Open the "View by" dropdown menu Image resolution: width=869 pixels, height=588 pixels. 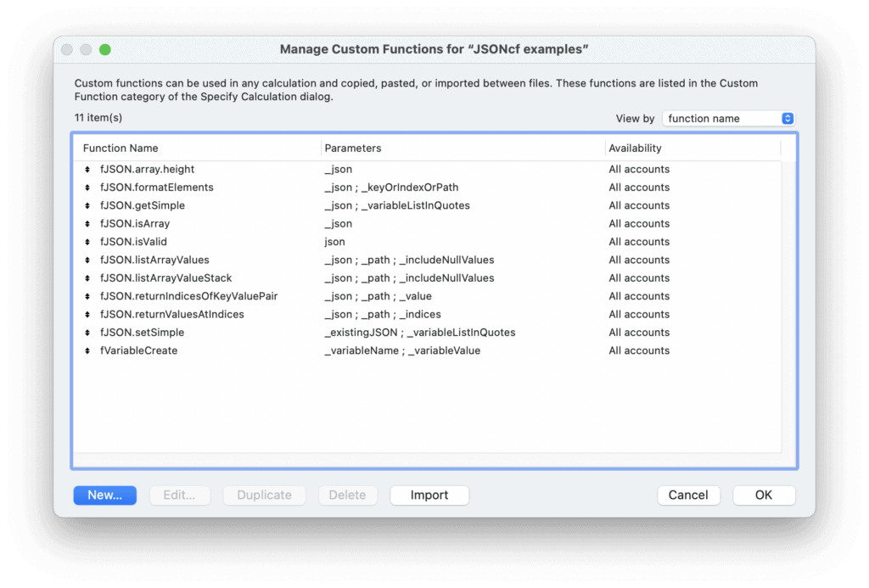point(728,118)
